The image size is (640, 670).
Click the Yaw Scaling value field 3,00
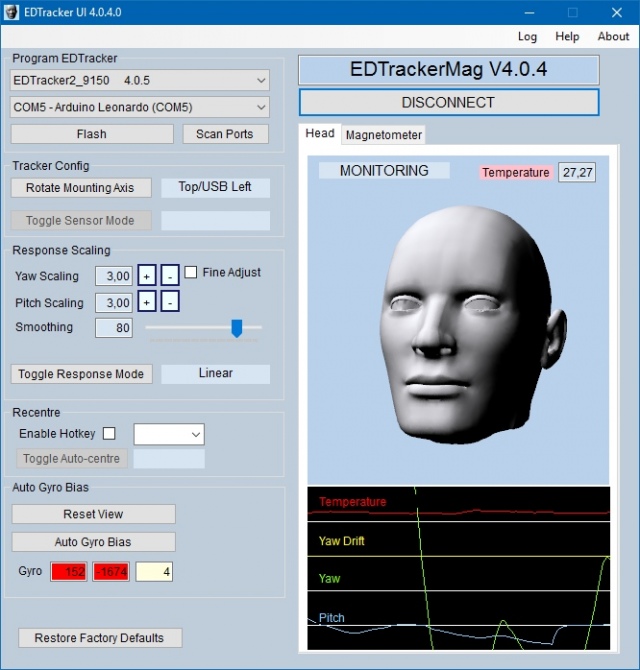point(114,276)
